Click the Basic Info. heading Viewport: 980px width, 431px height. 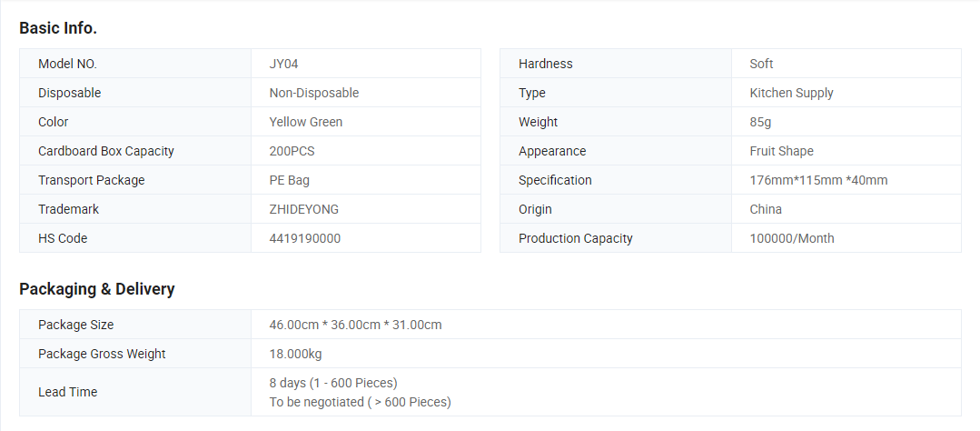(58, 28)
